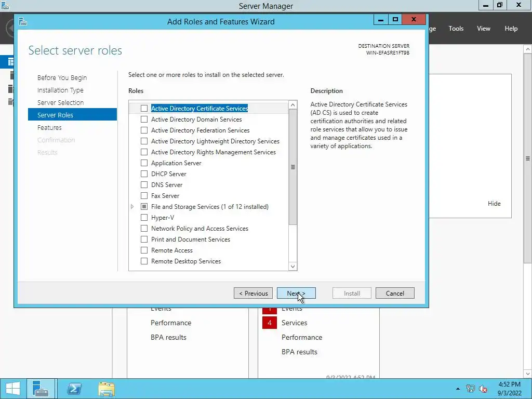Click the Next button
The width and height of the screenshot is (532, 399).
pyautogui.click(x=296, y=293)
